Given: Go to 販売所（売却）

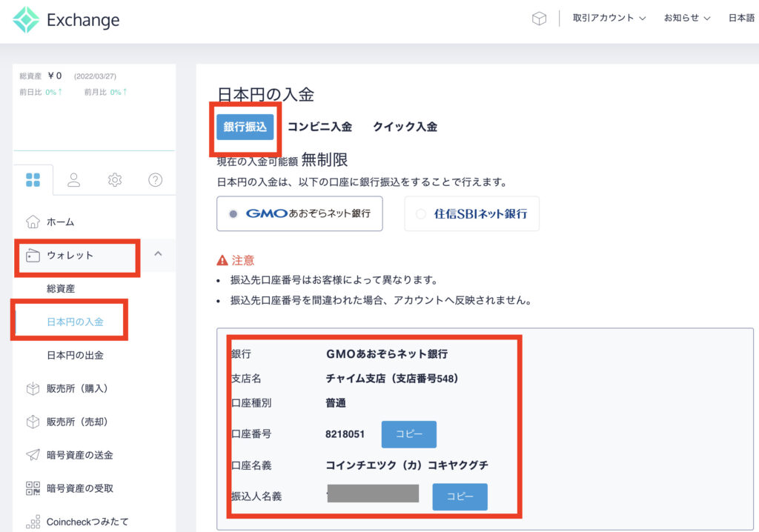Looking at the screenshot, I should [x=77, y=422].
